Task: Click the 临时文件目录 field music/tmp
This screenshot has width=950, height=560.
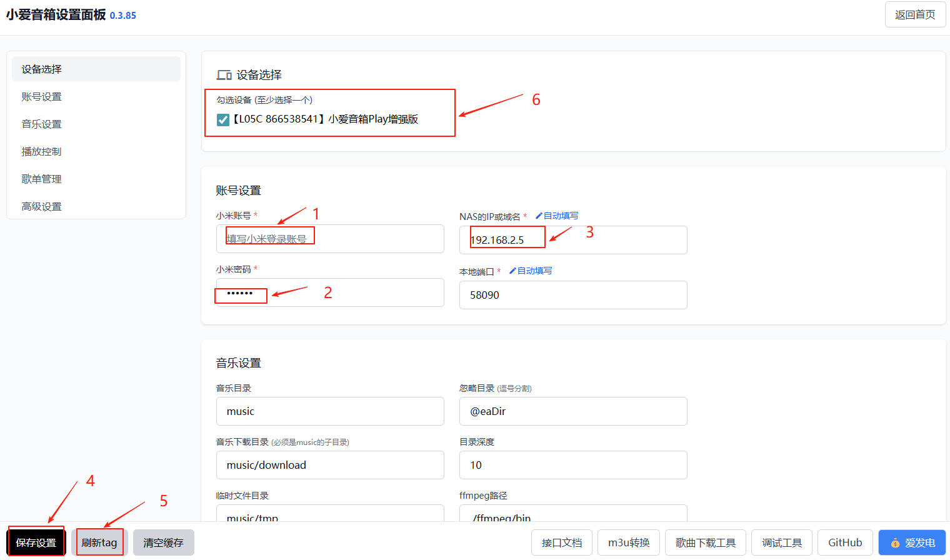Action: coord(330,513)
